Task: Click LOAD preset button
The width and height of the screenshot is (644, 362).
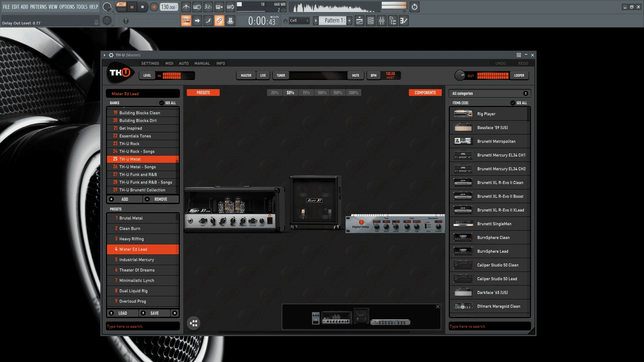Action: [x=123, y=313]
